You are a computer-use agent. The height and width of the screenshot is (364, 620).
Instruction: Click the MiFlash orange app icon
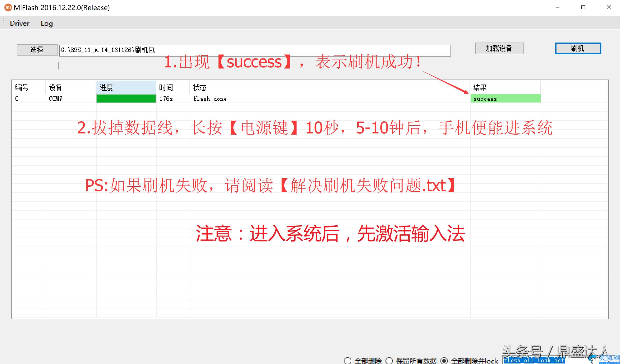[8, 8]
